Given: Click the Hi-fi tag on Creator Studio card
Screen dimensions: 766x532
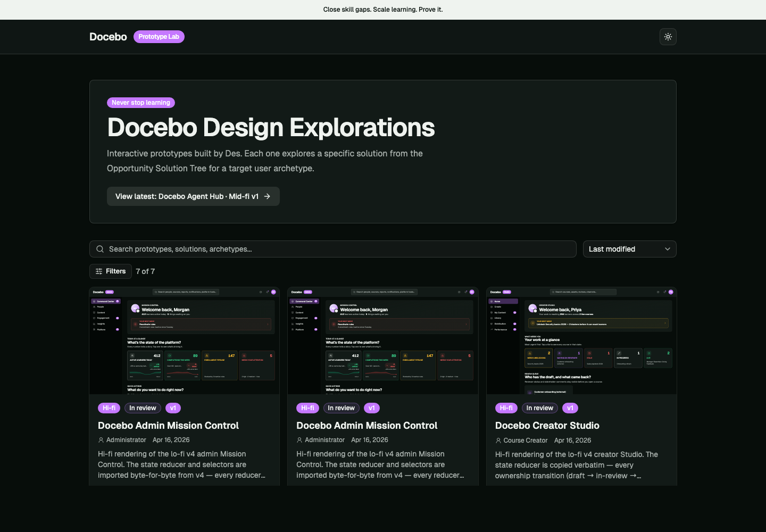Looking at the screenshot, I should click(x=506, y=408).
